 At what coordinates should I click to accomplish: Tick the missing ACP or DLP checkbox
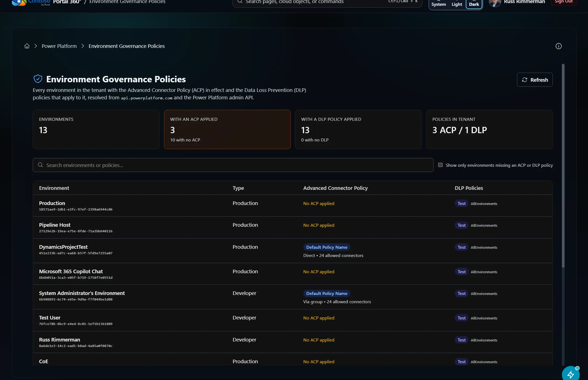click(440, 165)
